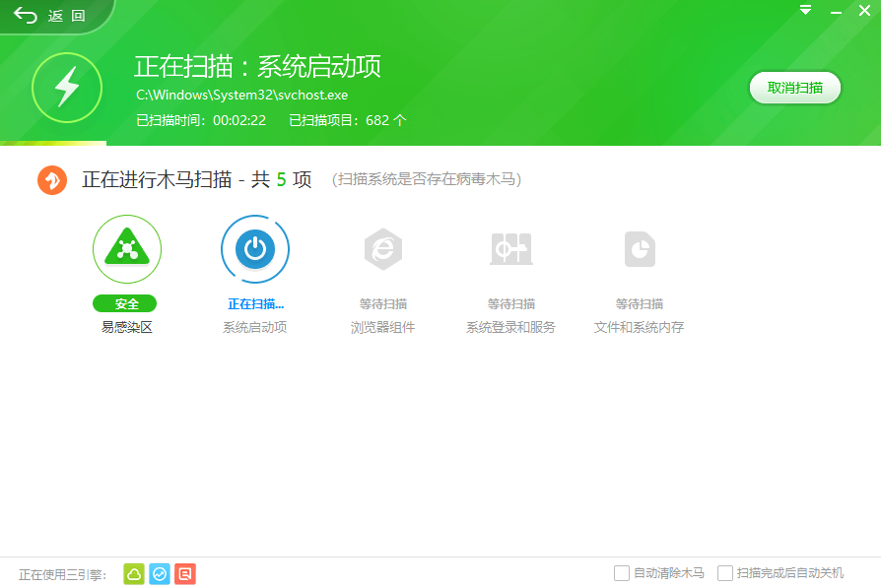The image size is (881, 588).
Task: Click the 正在进行木马扫描 - 共 5 项 heading
Action: [x=197, y=179]
